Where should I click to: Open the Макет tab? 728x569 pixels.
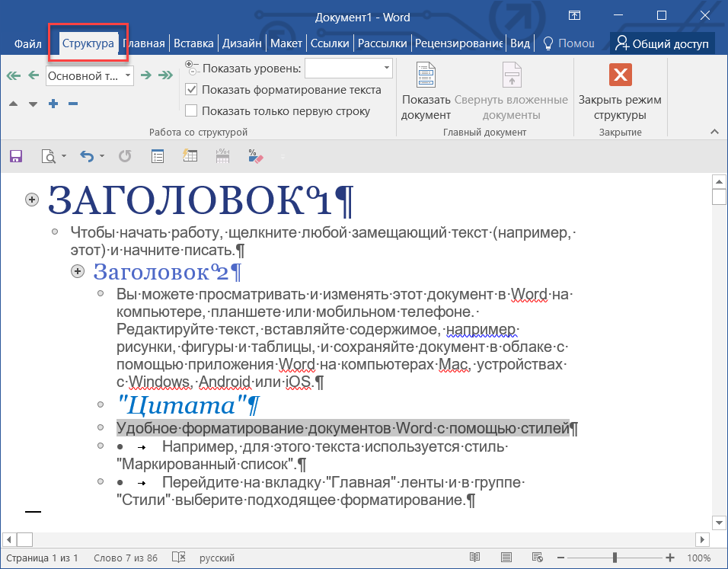pos(286,43)
